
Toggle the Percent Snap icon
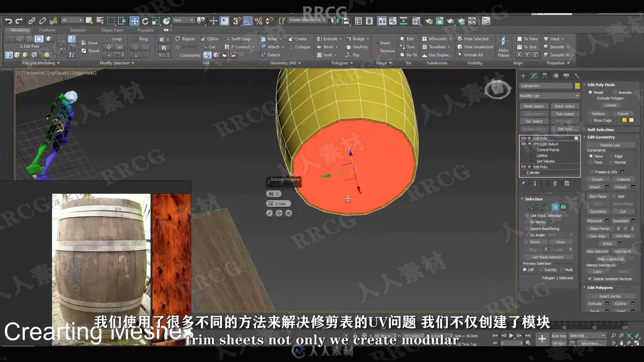[x=259, y=21]
